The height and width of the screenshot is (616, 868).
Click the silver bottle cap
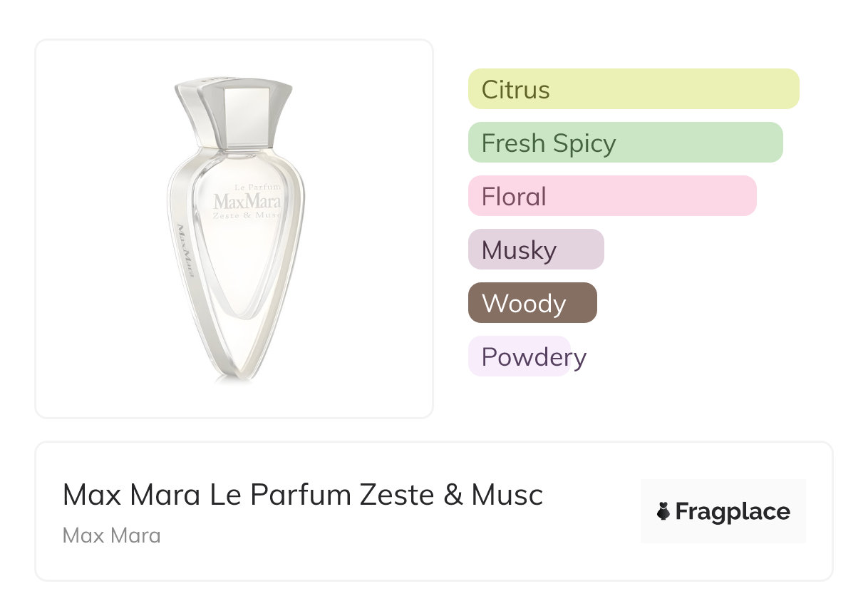tap(246, 113)
